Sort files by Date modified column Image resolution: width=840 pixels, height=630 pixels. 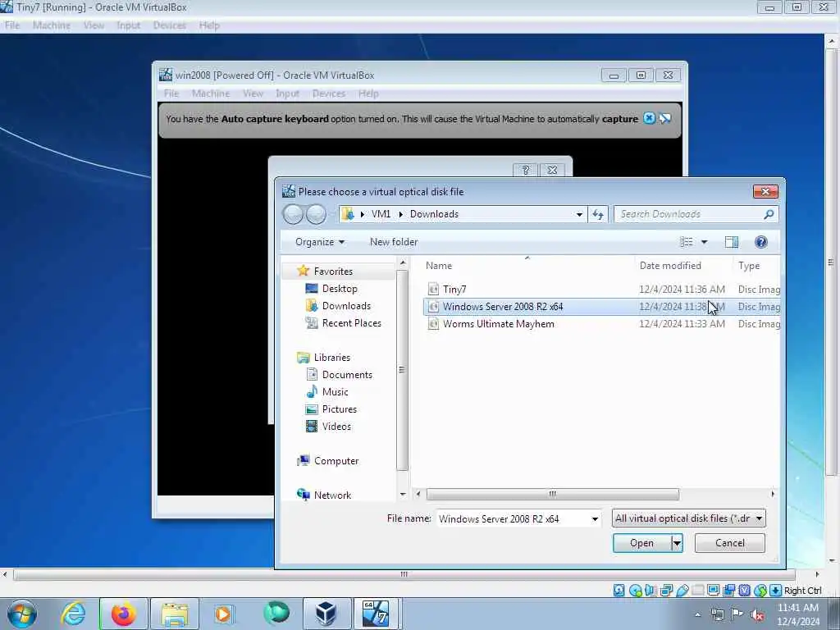670,266
